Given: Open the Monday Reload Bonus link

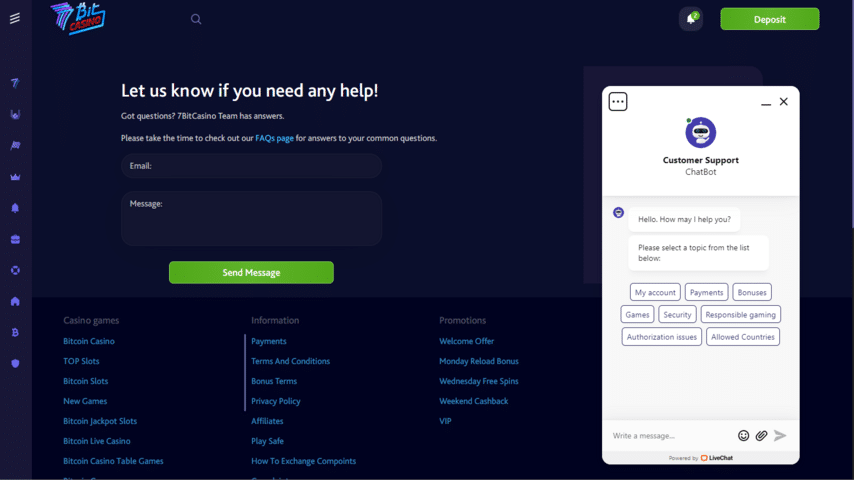Looking at the screenshot, I should (479, 361).
